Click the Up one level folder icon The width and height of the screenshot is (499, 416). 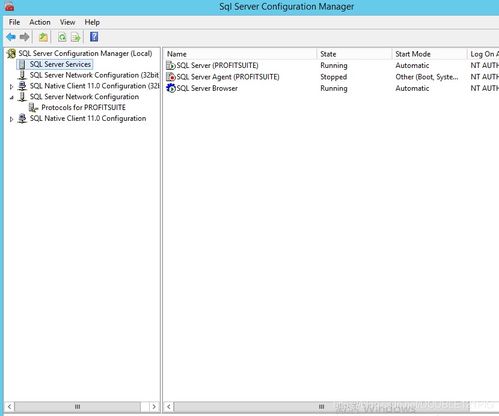tap(43, 37)
